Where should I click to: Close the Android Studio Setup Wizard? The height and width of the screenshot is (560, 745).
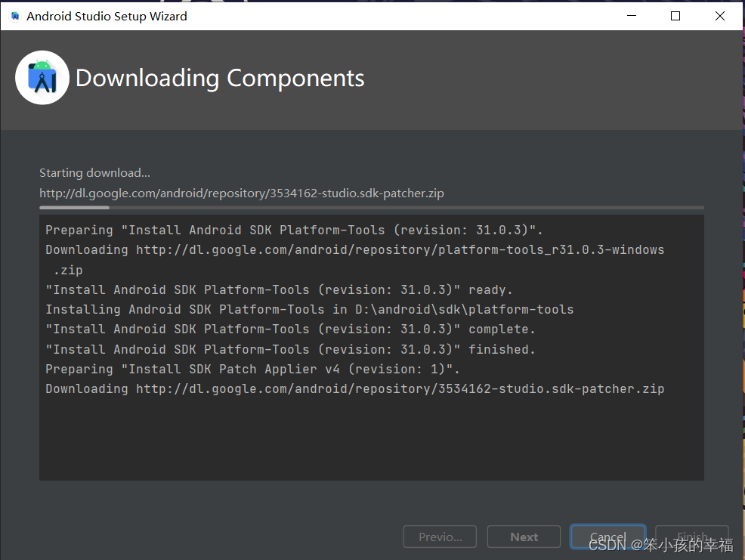pyautogui.click(x=719, y=15)
